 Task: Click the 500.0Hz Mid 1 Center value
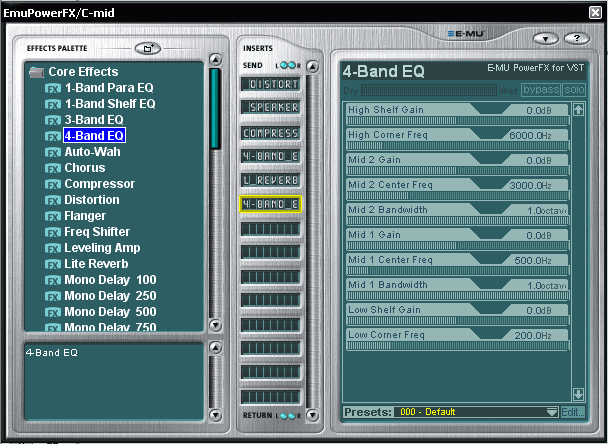[533, 261]
